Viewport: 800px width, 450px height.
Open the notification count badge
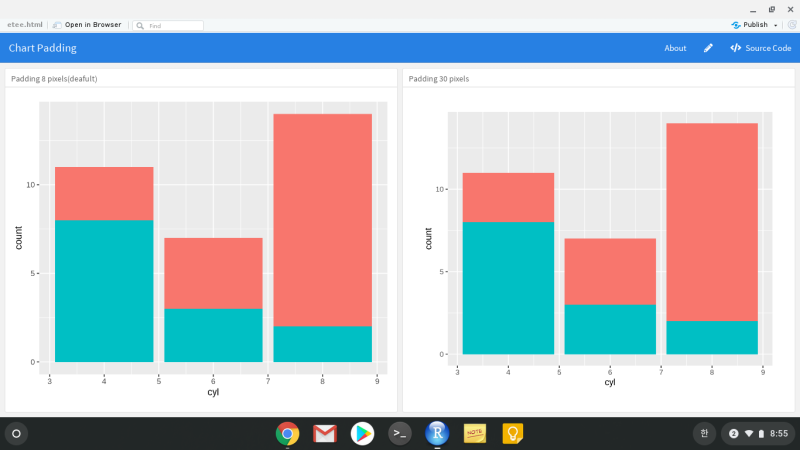(734, 434)
